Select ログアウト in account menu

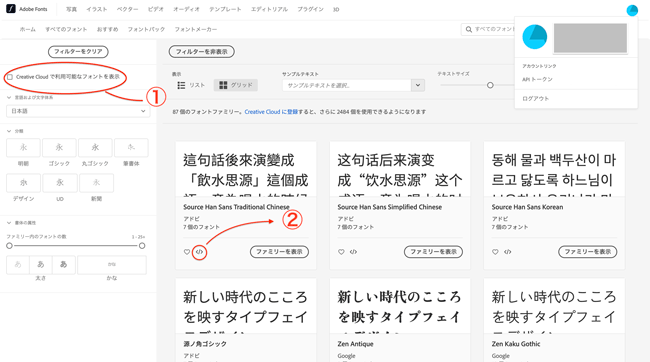(535, 99)
